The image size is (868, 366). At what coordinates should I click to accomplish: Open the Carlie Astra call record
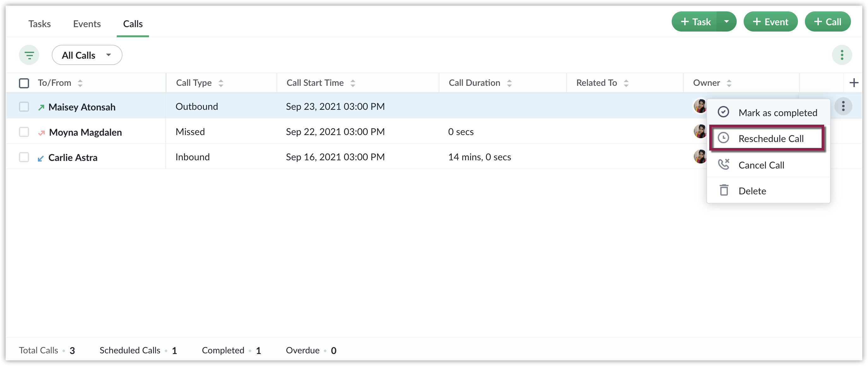click(x=73, y=157)
